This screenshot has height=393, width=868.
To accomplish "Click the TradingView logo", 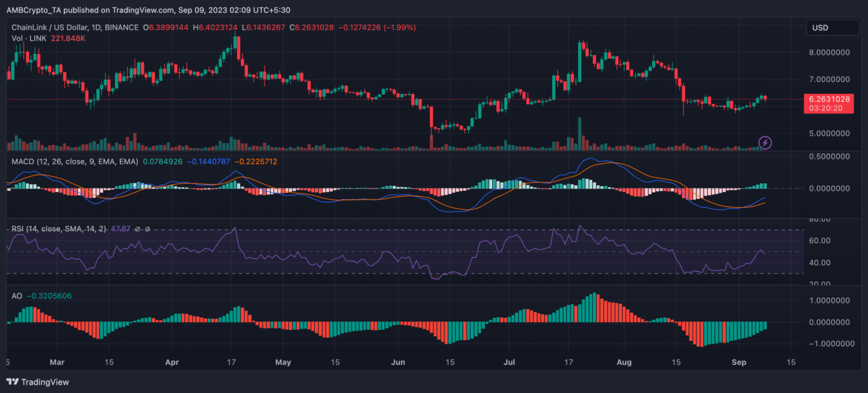I will point(37,382).
